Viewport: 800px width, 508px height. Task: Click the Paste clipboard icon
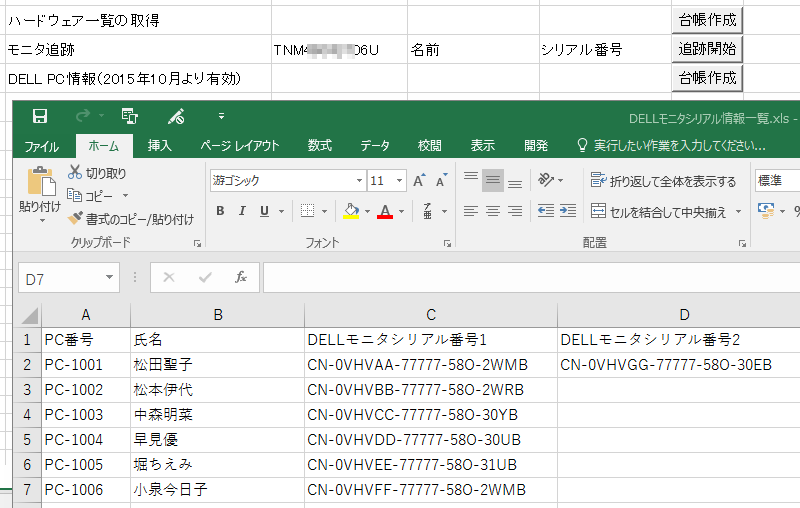coord(41,182)
